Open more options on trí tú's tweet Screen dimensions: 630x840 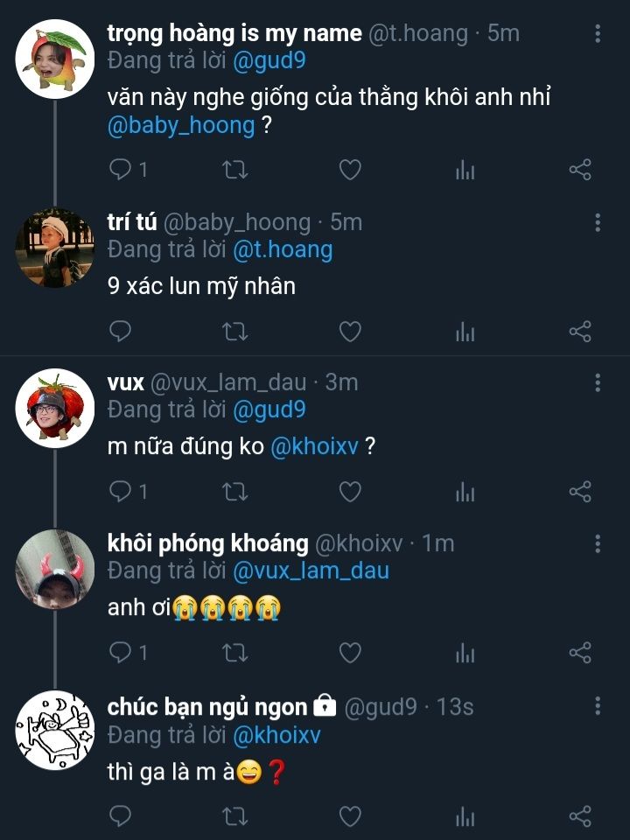598,222
